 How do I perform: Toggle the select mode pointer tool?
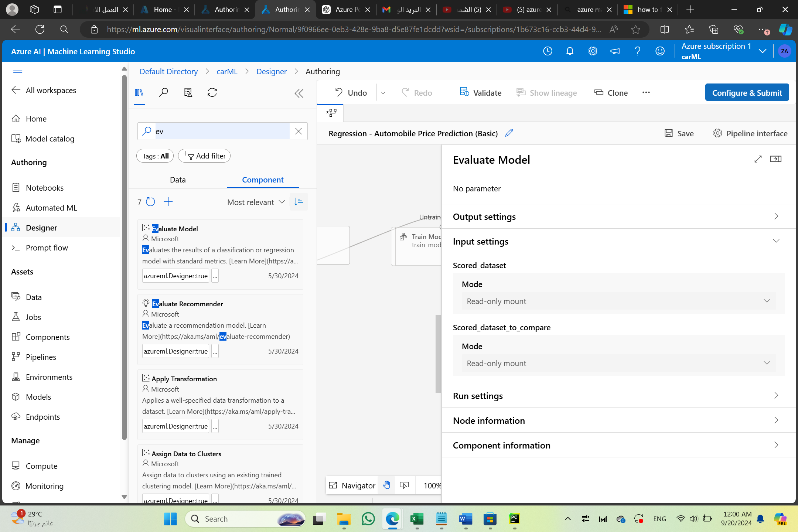(404, 485)
